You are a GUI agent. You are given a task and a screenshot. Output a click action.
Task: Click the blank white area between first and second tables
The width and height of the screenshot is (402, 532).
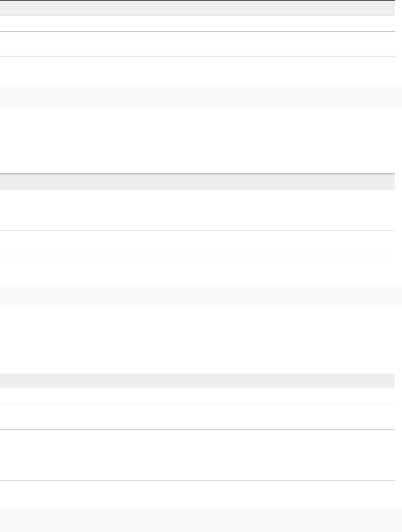201,141
